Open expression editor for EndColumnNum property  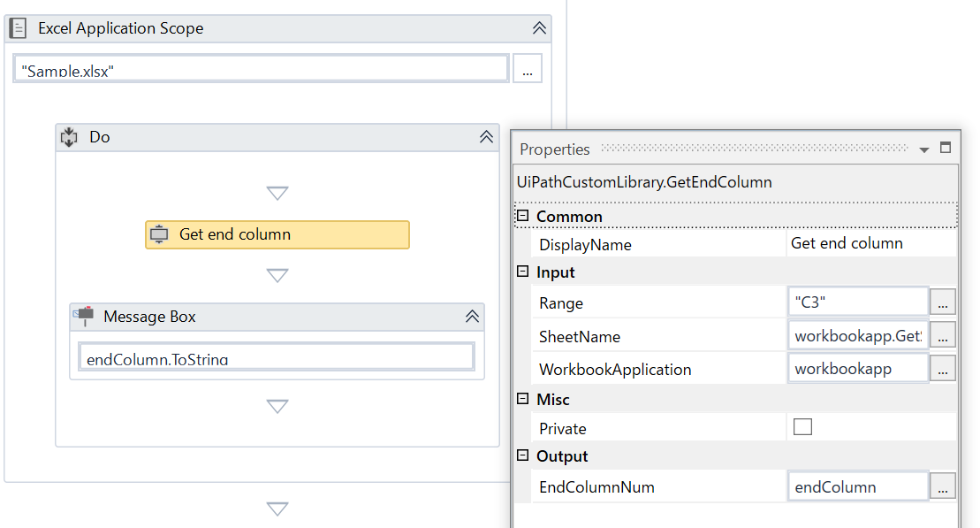click(x=943, y=486)
